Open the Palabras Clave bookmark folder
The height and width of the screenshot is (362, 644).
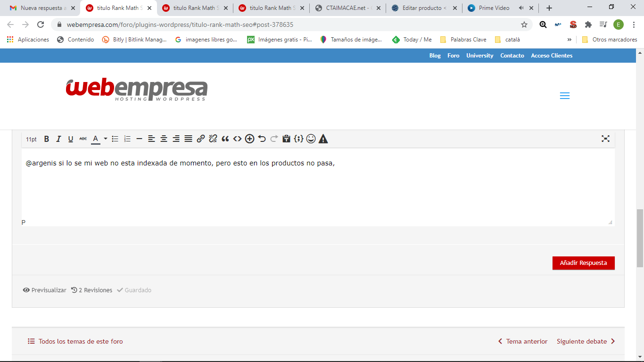pos(463,40)
